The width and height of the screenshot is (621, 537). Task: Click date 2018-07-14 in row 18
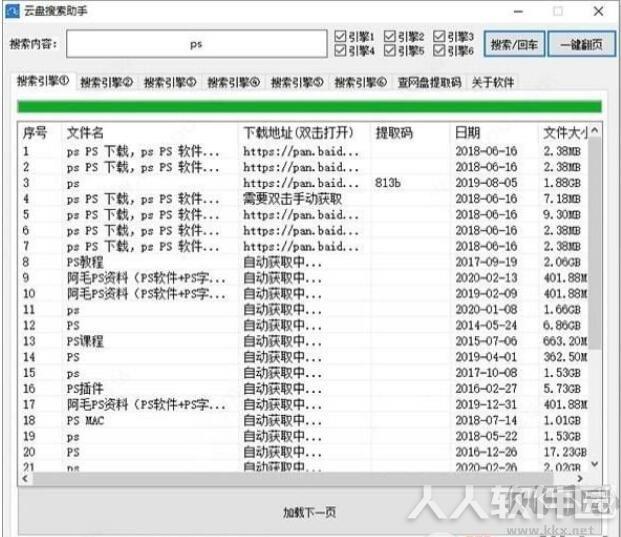tap(486, 421)
